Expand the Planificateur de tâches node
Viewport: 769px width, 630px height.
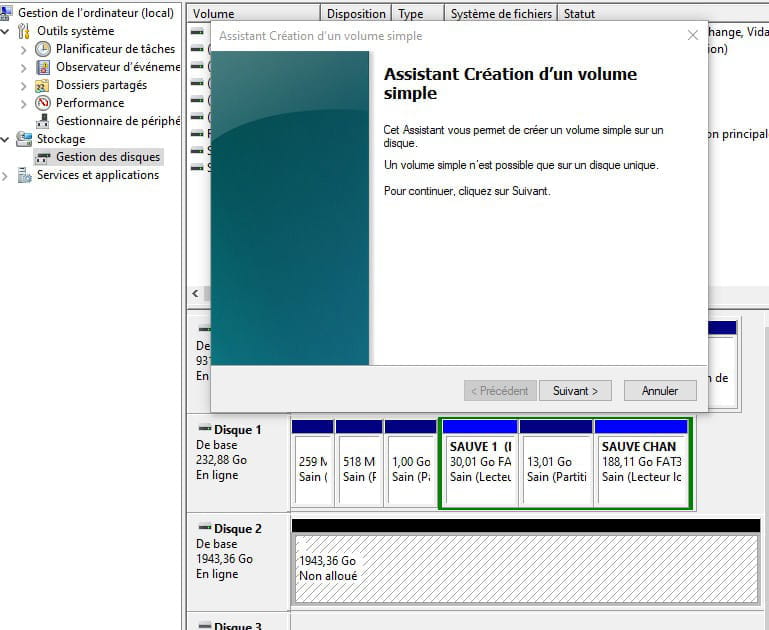24,49
